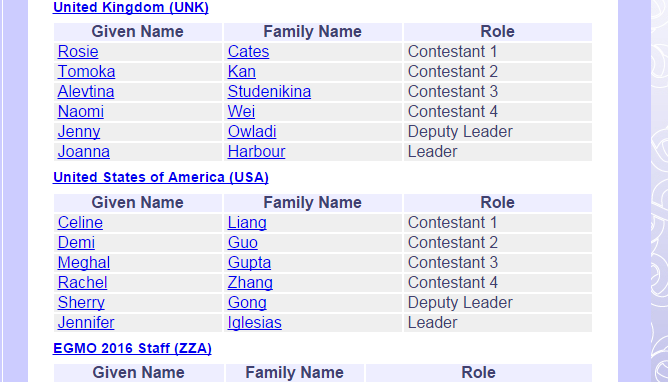
Task: Click family name Iglesias
Action: [x=254, y=323]
